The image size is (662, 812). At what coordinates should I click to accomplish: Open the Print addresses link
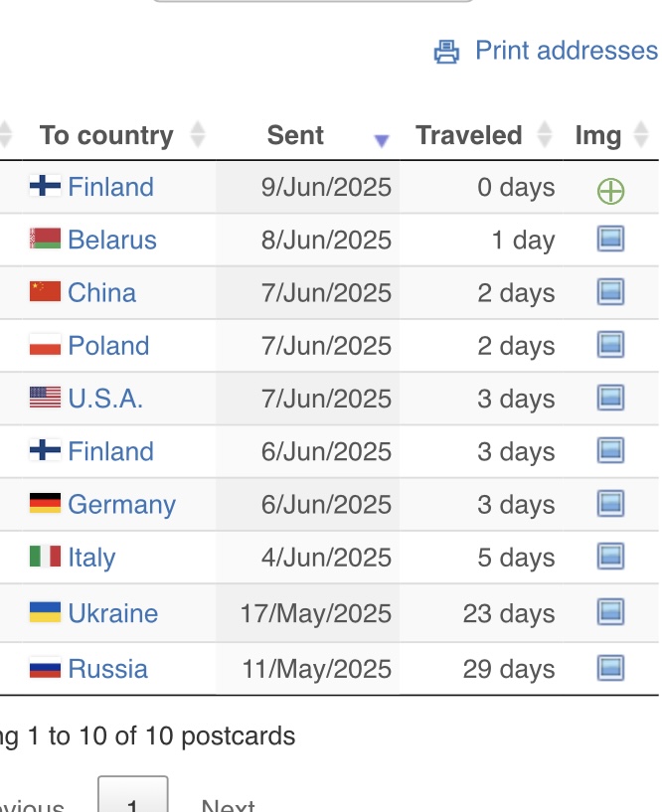pos(567,51)
